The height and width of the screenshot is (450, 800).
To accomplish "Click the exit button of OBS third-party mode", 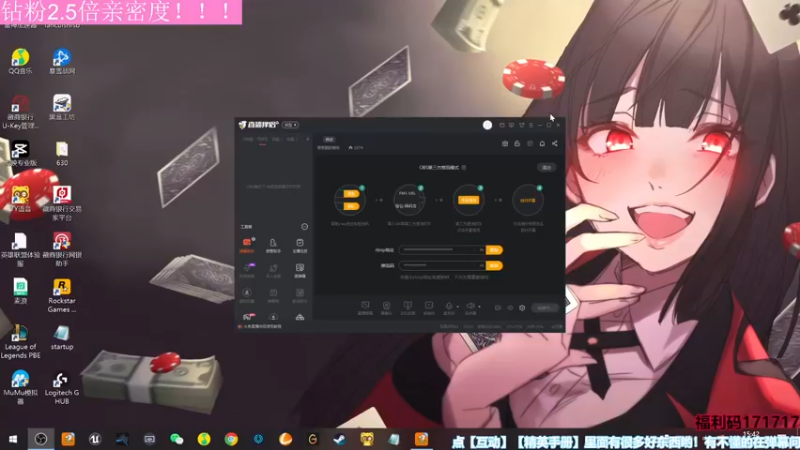I will click(546, 167).
